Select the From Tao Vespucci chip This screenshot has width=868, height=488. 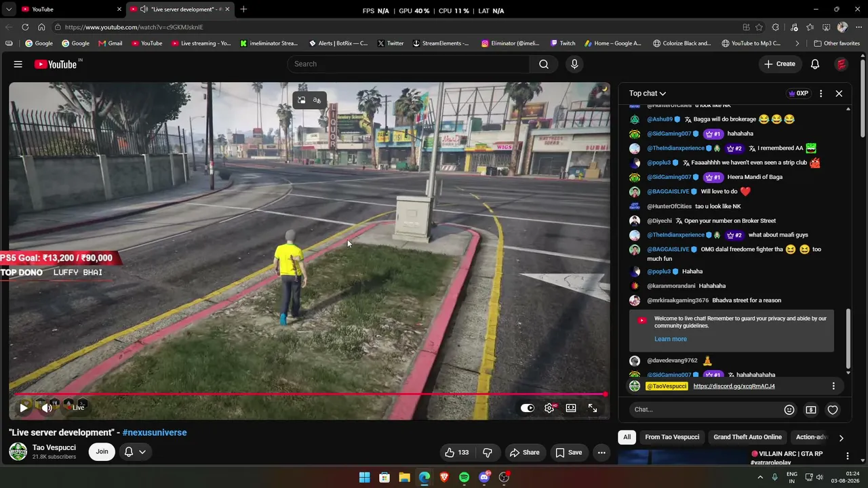[x=672, y=437]
